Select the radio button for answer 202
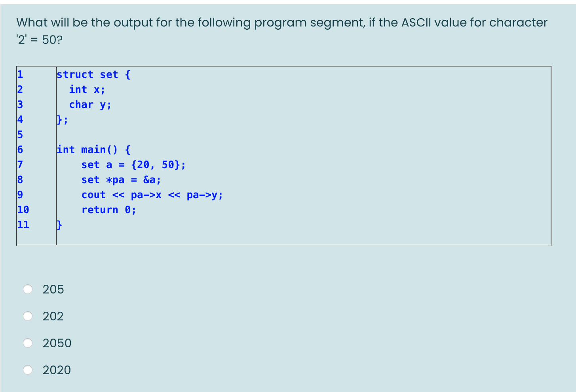Viewport: 576px width, 392px height. (x=28, y=316)
